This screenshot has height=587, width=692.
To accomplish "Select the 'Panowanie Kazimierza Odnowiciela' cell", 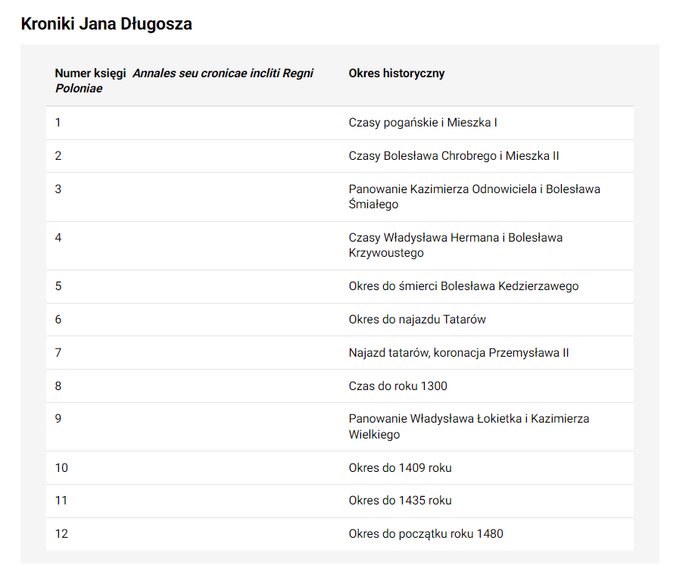I will [x=474, y=196].
